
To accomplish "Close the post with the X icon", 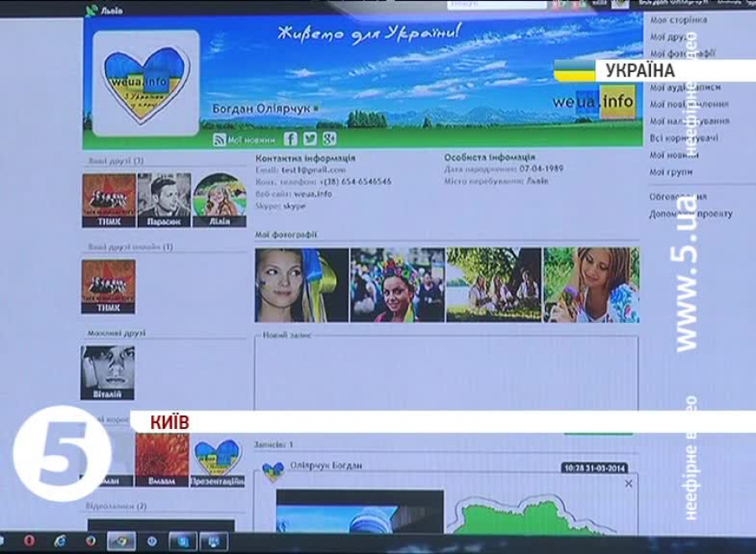I will point(628,484).
